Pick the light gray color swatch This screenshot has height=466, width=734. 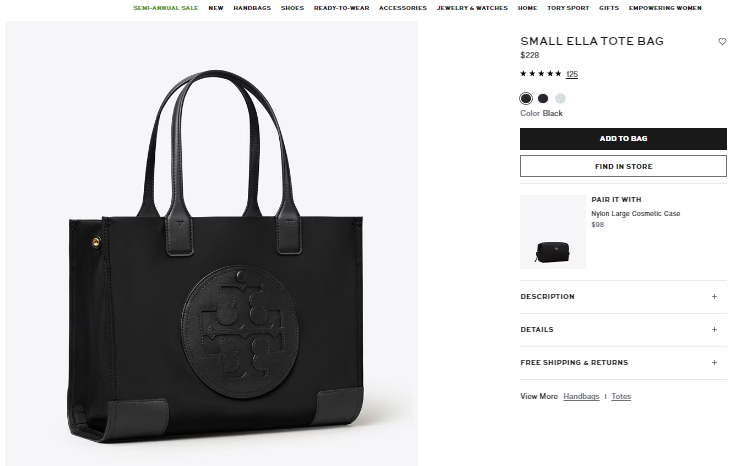(560, 98)
